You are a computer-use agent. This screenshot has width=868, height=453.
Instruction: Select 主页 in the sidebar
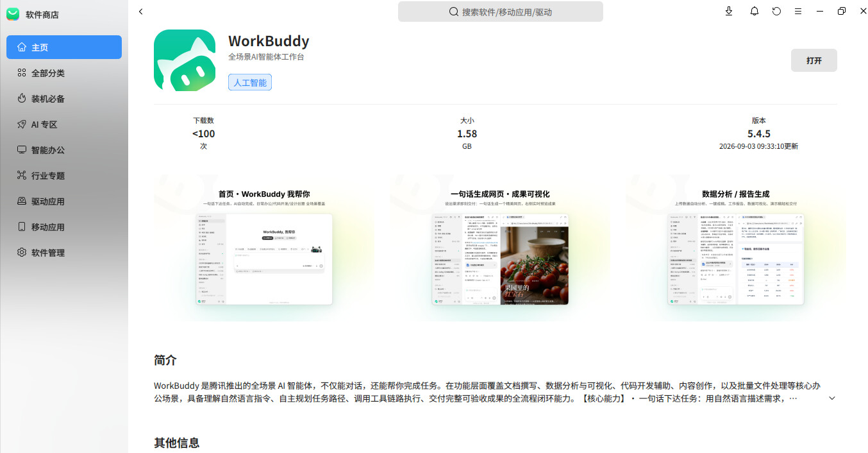click(64, 47)
